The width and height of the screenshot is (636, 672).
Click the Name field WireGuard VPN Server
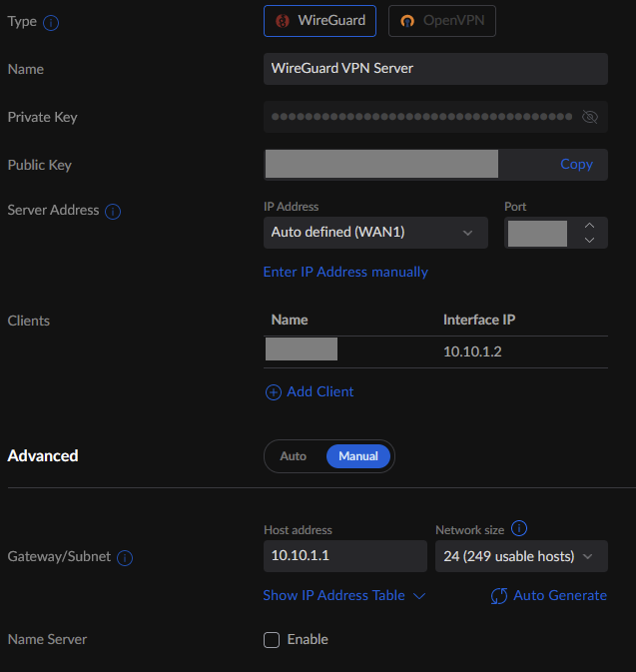435,69
